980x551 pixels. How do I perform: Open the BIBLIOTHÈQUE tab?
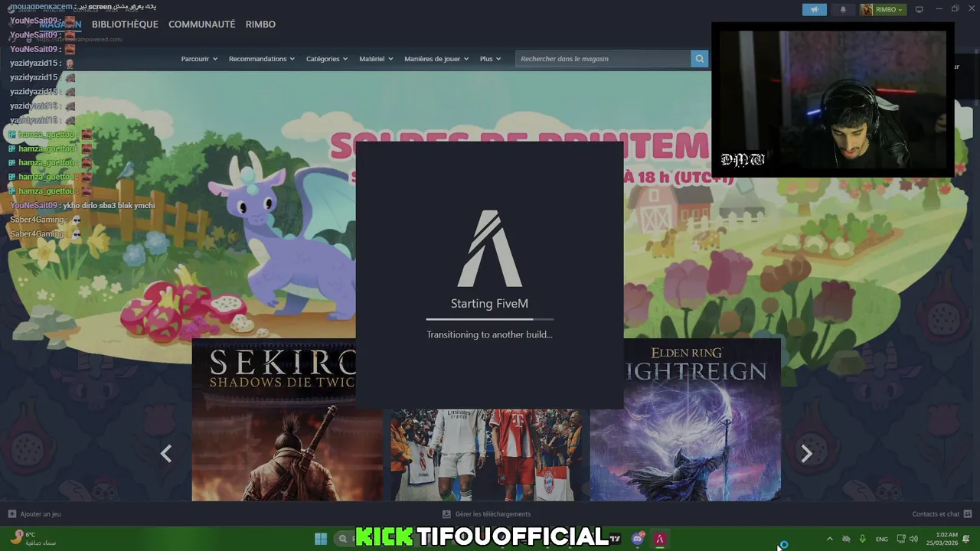tap(125, 24)
